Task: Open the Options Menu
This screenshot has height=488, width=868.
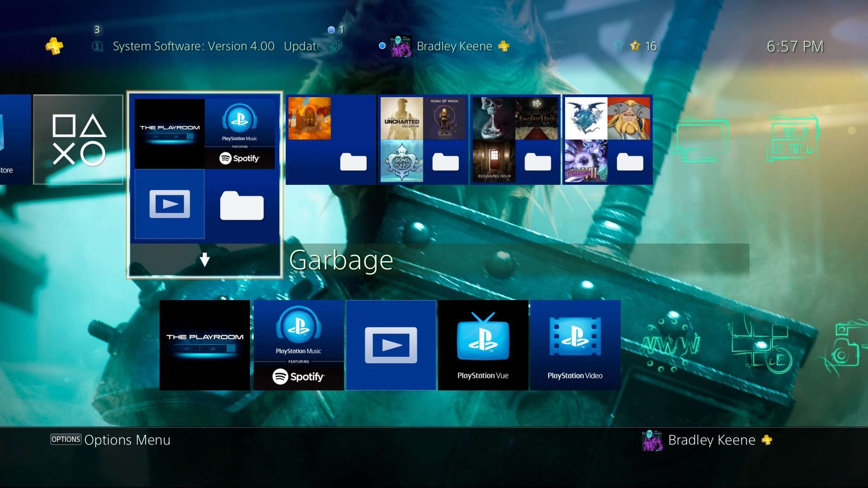Action: coord(110,440)
